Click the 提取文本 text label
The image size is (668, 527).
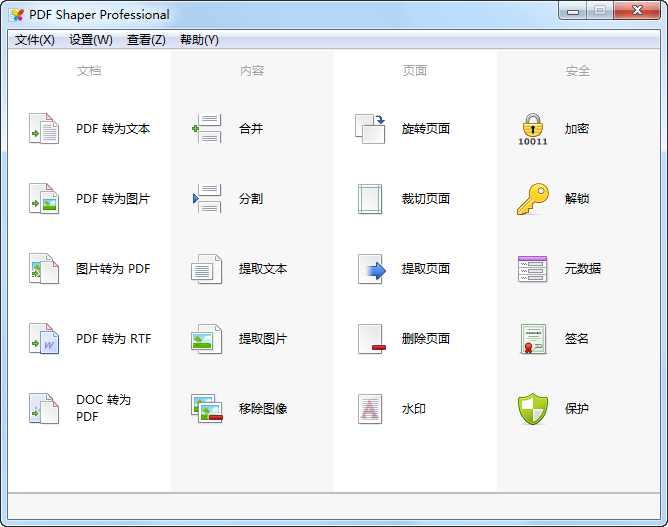263,269
